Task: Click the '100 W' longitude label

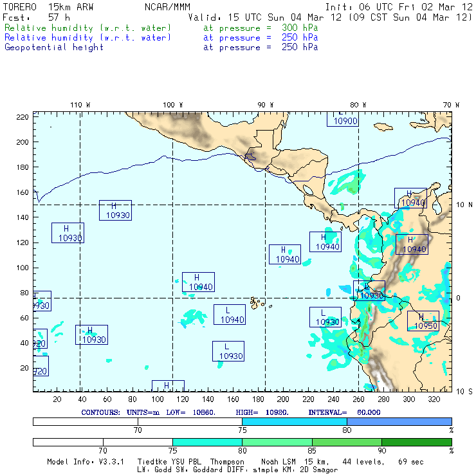Action: tap(173, 105)
